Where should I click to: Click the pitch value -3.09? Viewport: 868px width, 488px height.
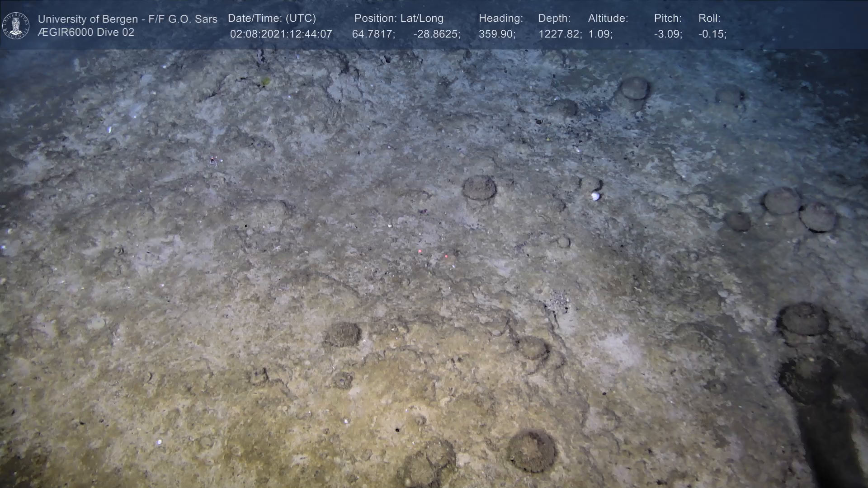668,34
